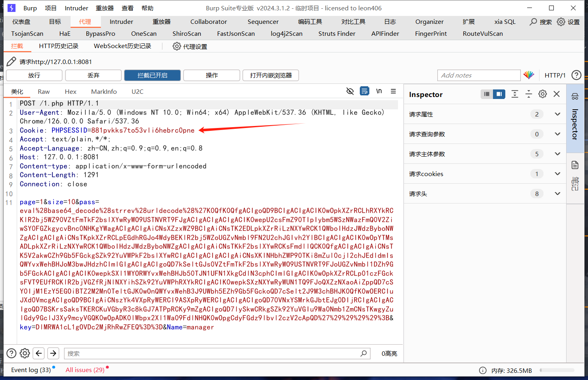The height and width of the screenshot is (380, 588).
Task: Expand the 请求主体参数 section
Action: pos(557,154)
